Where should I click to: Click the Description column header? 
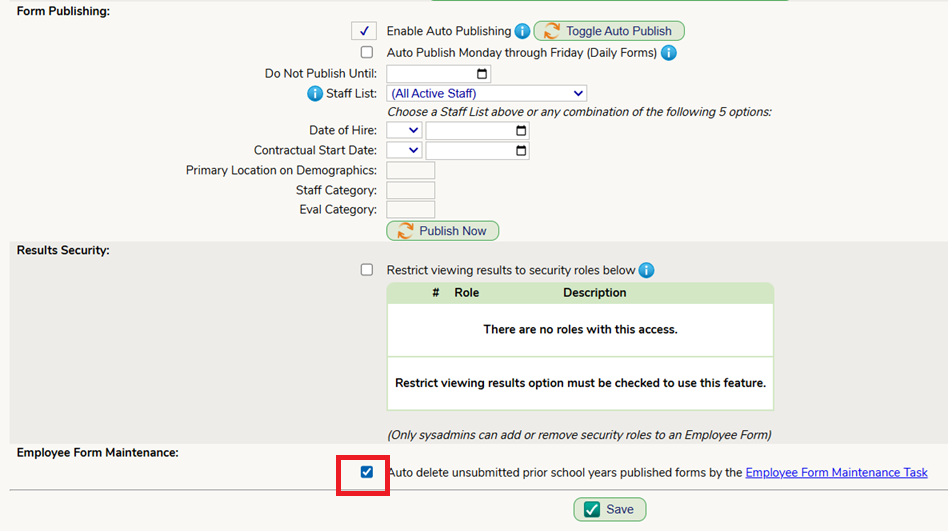tap(594, 293)
